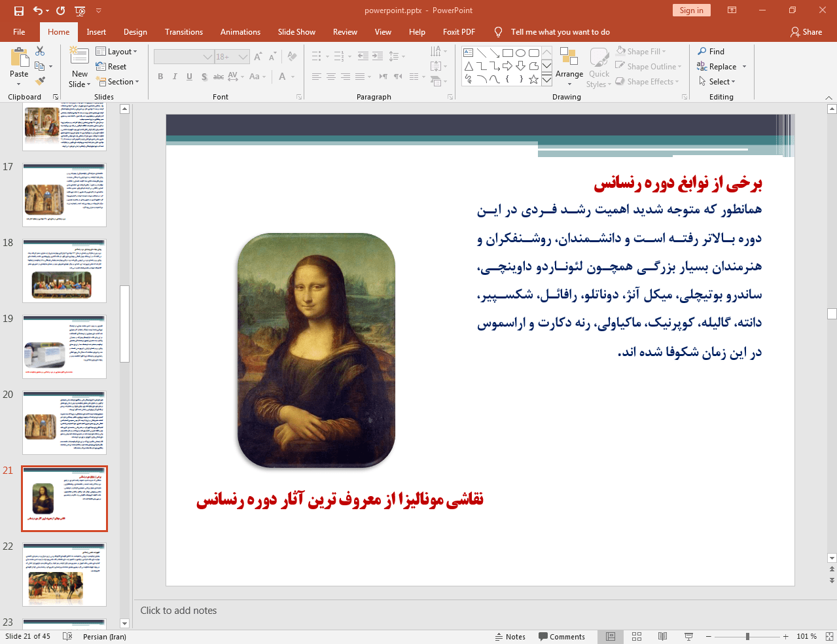Viewport: 837px width, 644px height.
Task: Align text to the left
Action: pyautogui.click(x=317, y=77)
